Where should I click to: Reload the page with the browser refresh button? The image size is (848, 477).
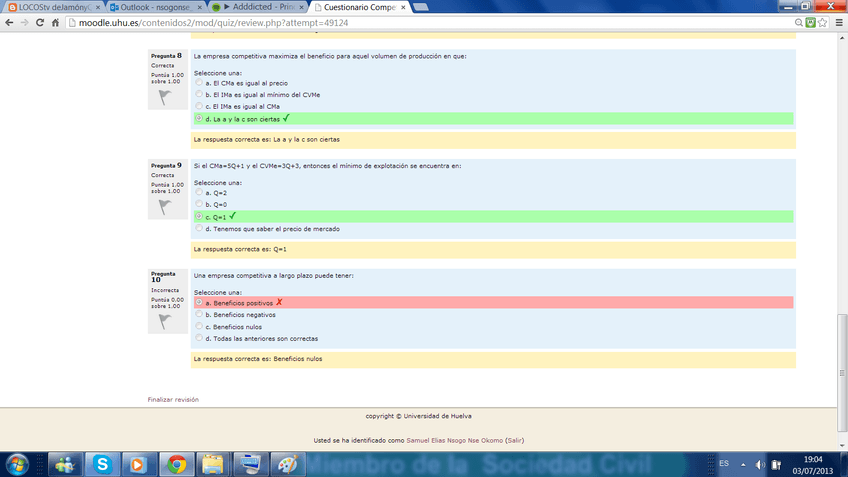click(x=41, y=22)
